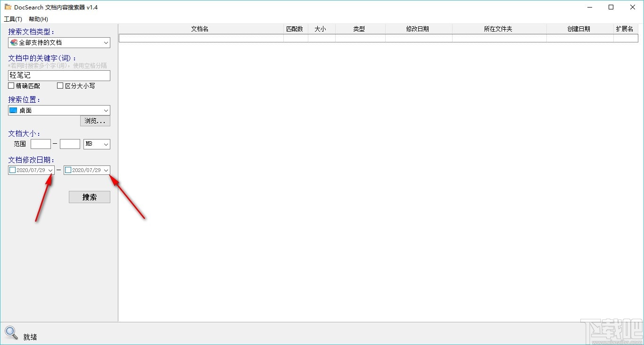Click the desktop icon inside the search location box
This screenshot has width=644, height=345.
click(13, 110)
